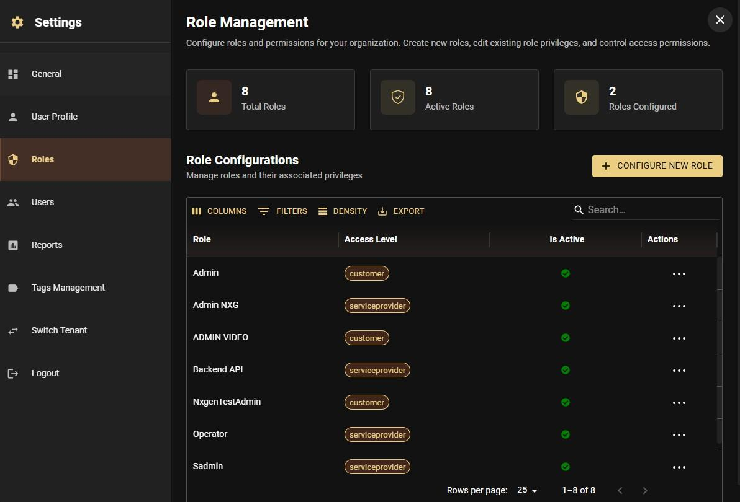Click the serviceprovider chip for Operator
This screenshot has width=740, height=502.
pos(377,435)
